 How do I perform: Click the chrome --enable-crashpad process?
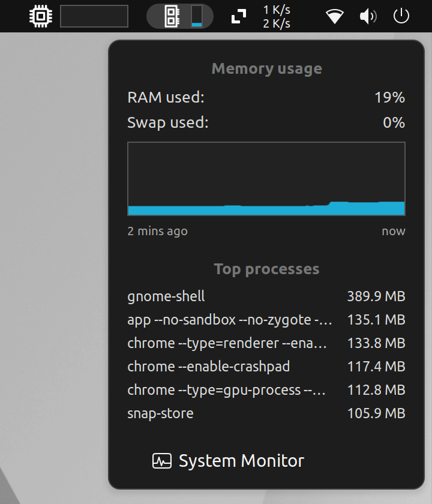pos(266,367)
